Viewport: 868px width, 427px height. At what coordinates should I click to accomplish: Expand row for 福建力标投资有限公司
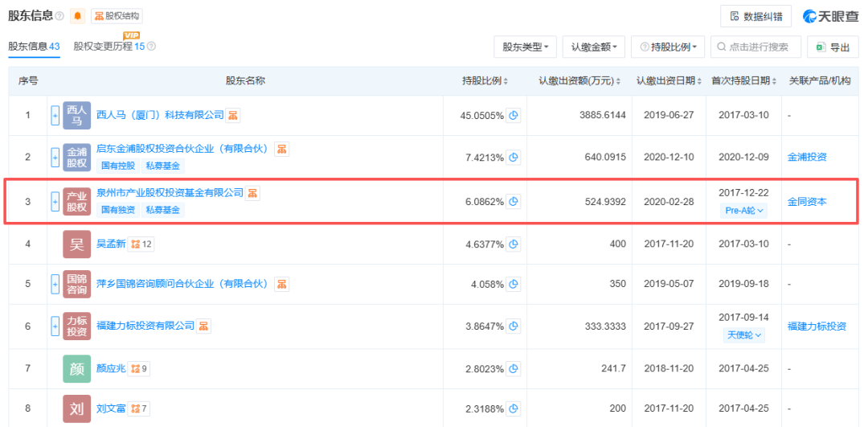55,326
